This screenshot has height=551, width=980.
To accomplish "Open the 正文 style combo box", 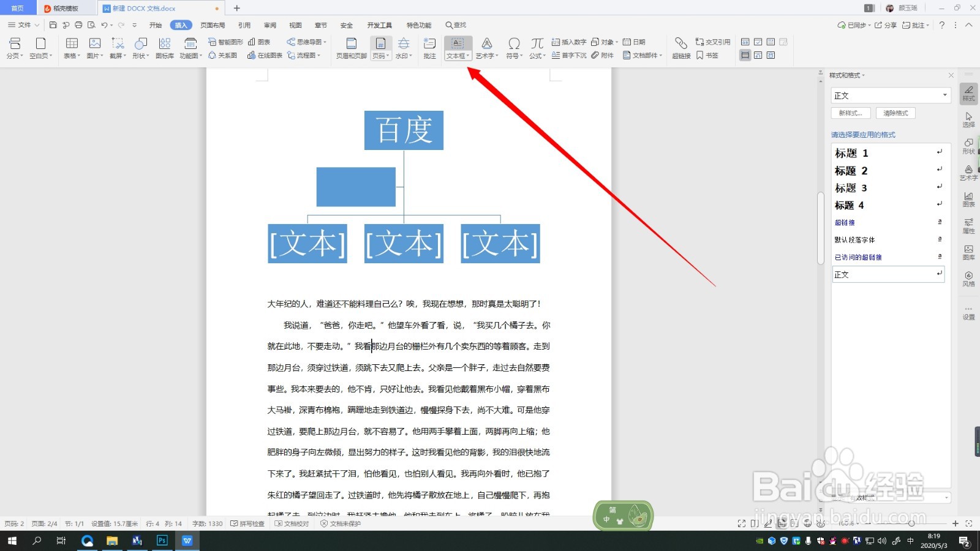I will click(891, 96).
